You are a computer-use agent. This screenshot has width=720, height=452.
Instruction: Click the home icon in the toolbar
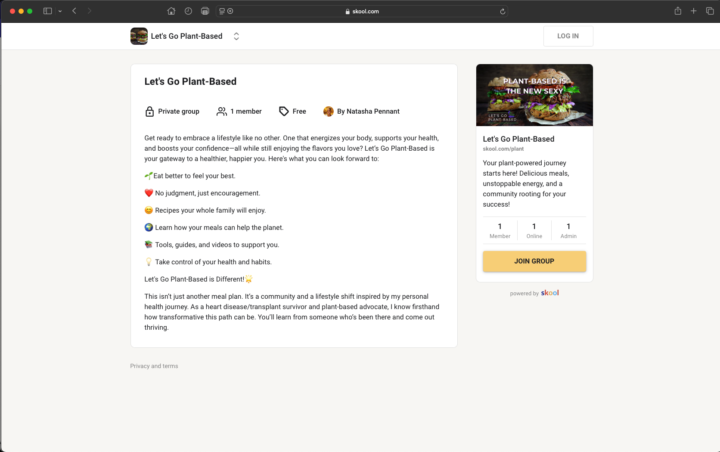[x=171, y=11]
